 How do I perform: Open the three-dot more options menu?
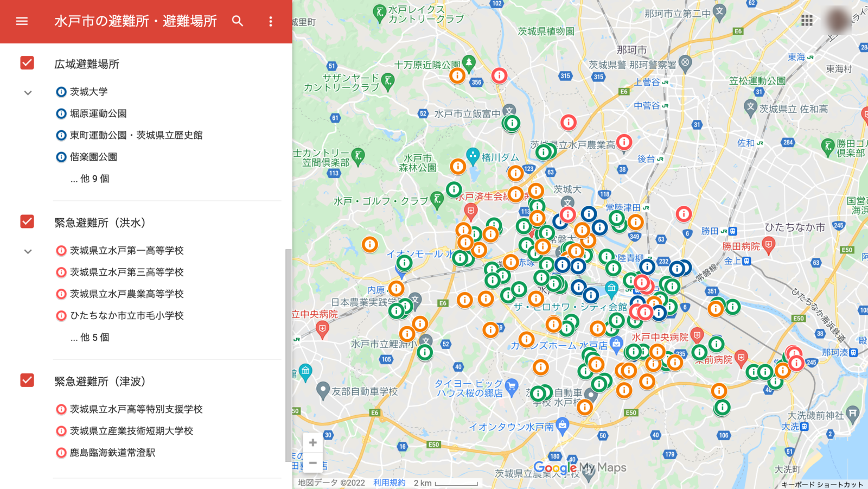(x=271, y=21)
